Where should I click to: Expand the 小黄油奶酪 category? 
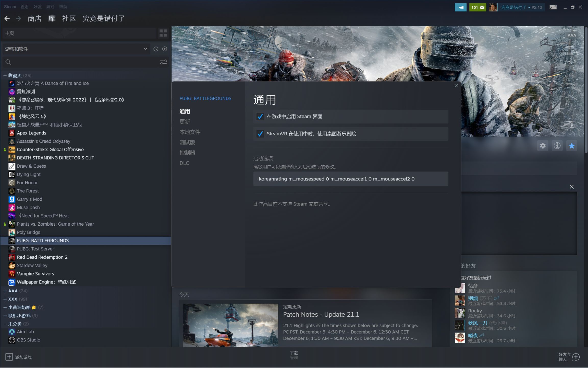(5, 307)
